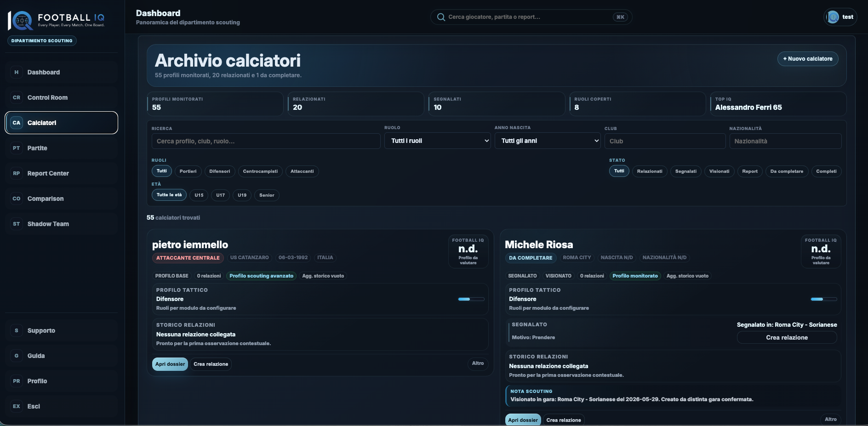Select the U17 age filter

(x=221, y=195)
